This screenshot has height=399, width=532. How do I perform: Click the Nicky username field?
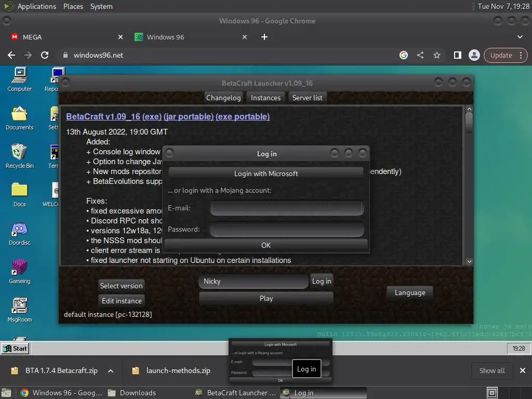point(254,281)
